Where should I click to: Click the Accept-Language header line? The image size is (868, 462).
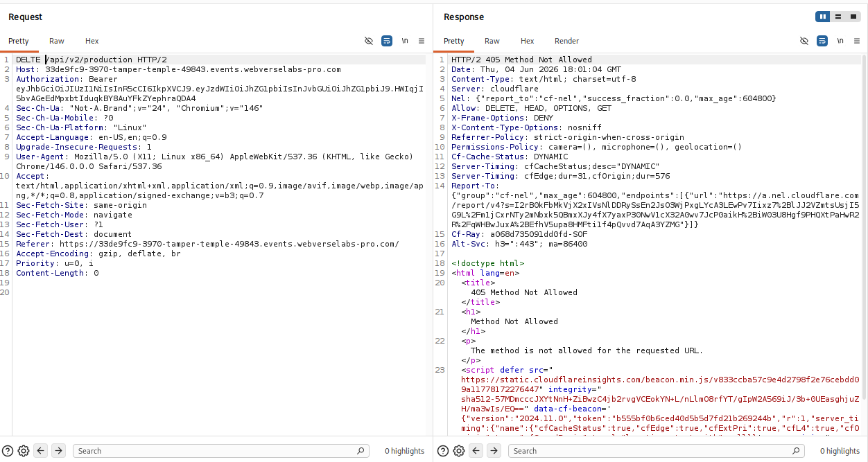[x=92, y=137]
